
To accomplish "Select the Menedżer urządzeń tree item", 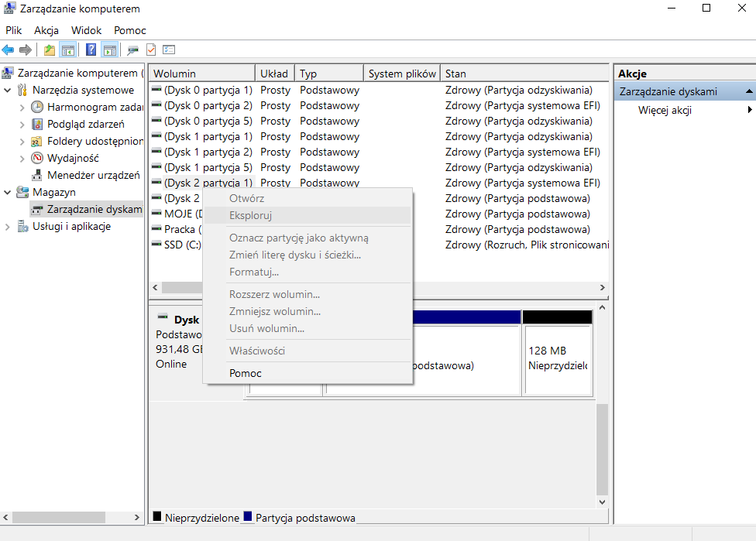I will pos(86,175).
